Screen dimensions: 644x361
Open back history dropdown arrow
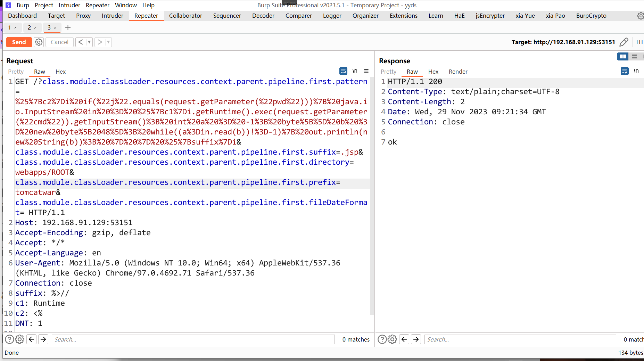(x=89, y=42)
